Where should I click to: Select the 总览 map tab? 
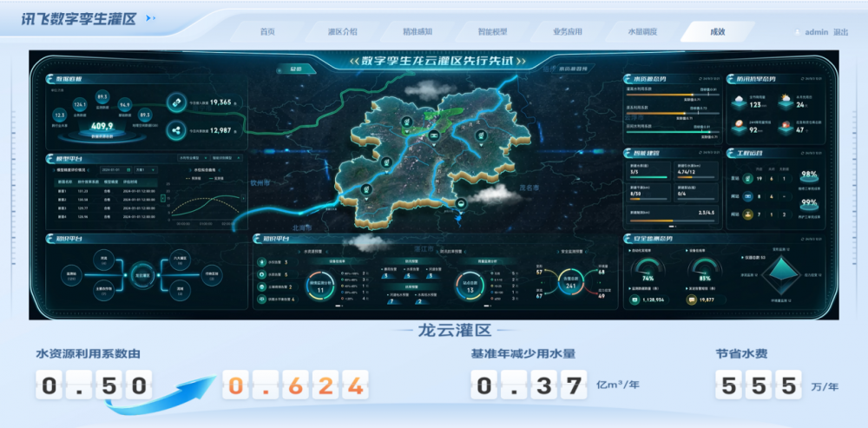coord(296,69)
